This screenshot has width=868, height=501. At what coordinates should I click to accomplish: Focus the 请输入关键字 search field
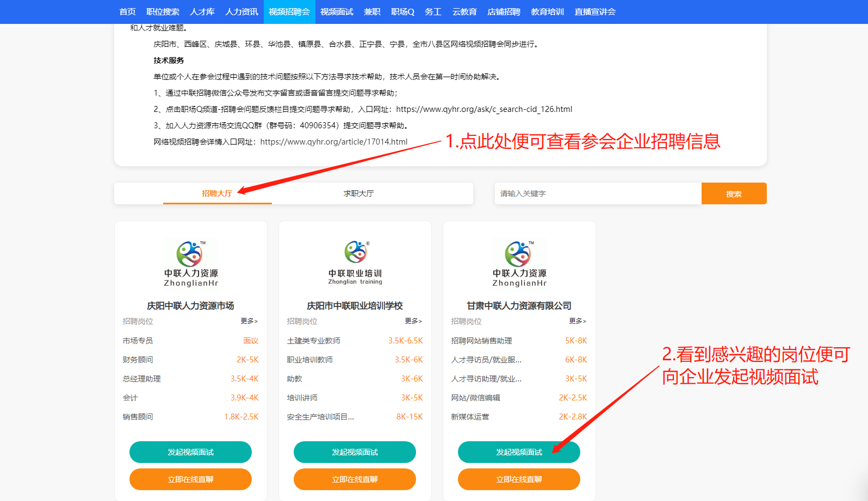[598, 193]
